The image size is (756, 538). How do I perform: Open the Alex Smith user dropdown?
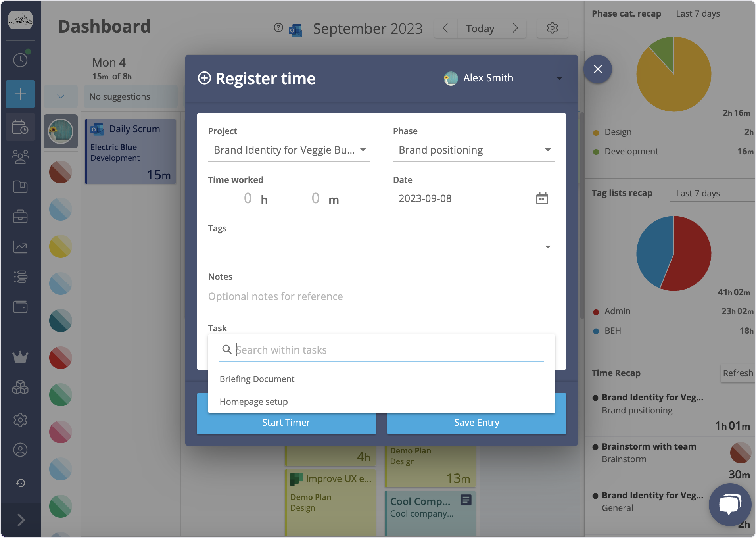(560, 78)
